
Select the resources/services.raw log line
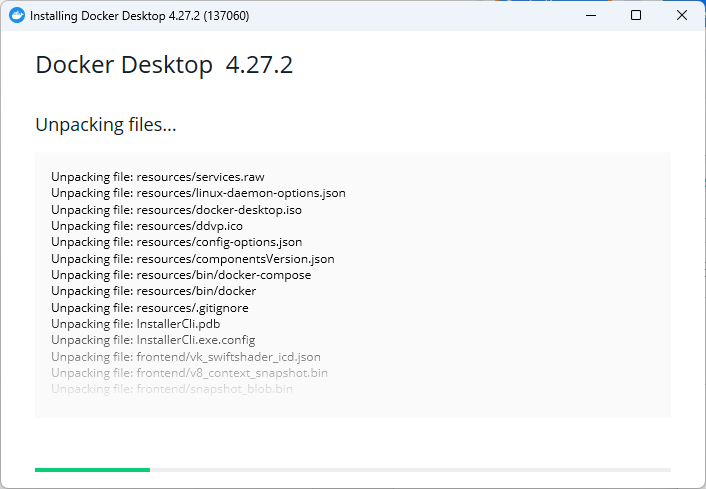pos(158,177)
